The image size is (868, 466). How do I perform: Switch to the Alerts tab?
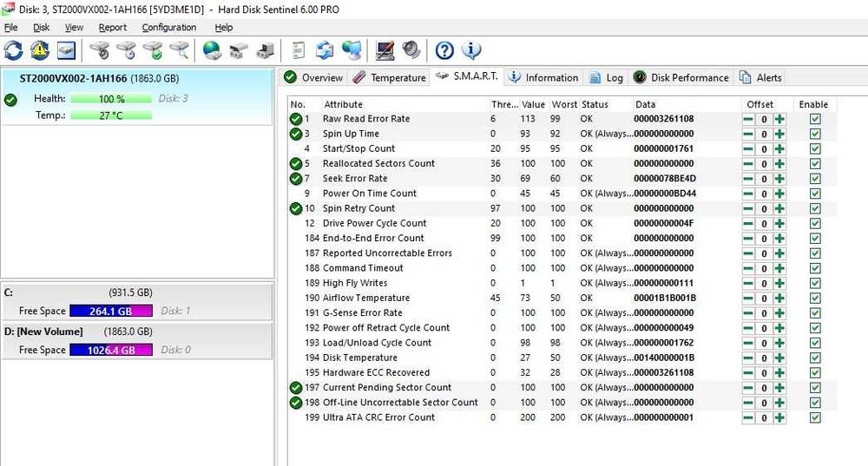pos(761,77)
